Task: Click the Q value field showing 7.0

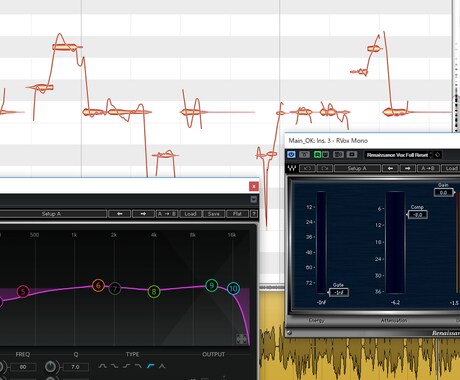Action: [x=76, y=367]
